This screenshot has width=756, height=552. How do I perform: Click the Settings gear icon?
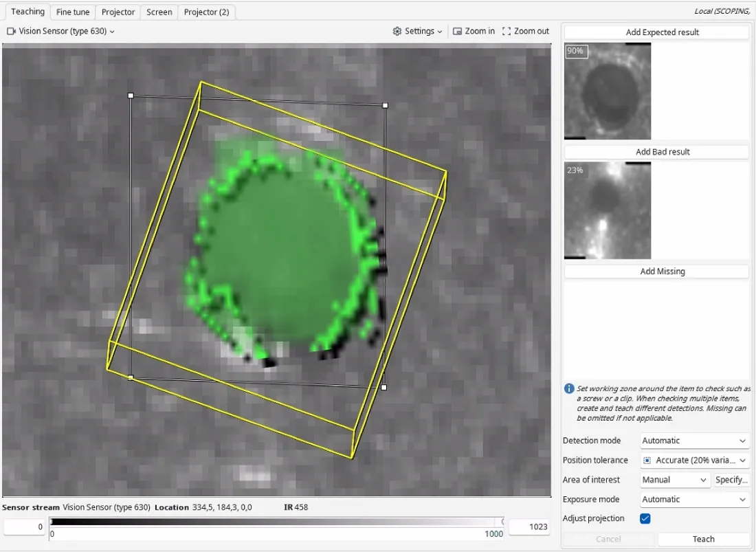397,32
